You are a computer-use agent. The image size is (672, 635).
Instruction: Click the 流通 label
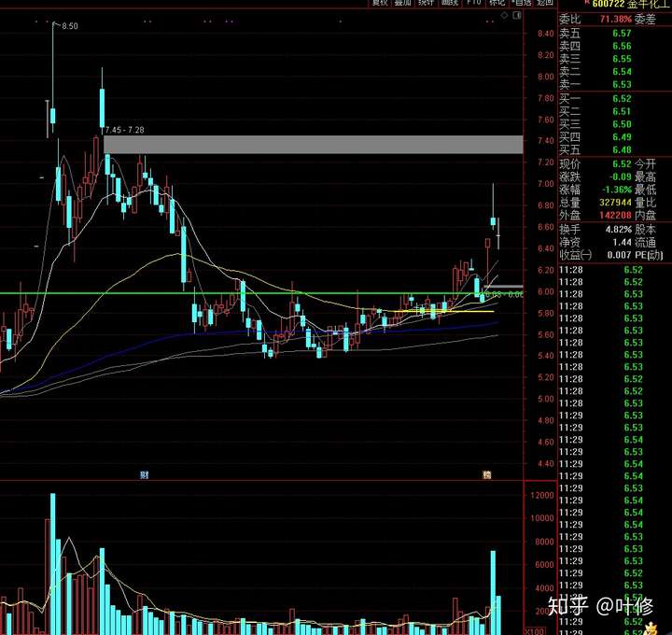point(645,242)
